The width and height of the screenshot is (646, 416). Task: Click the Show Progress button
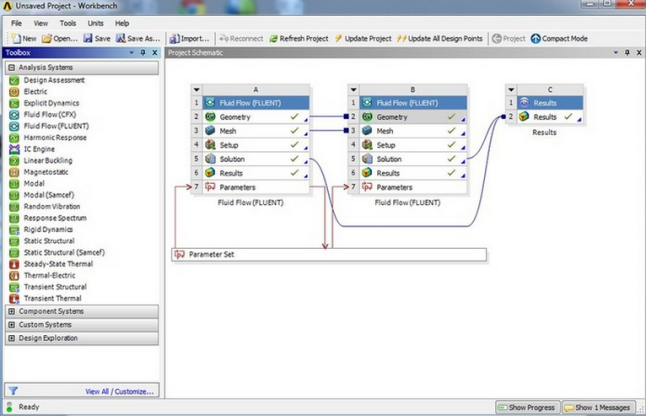[x=526, y=408]
